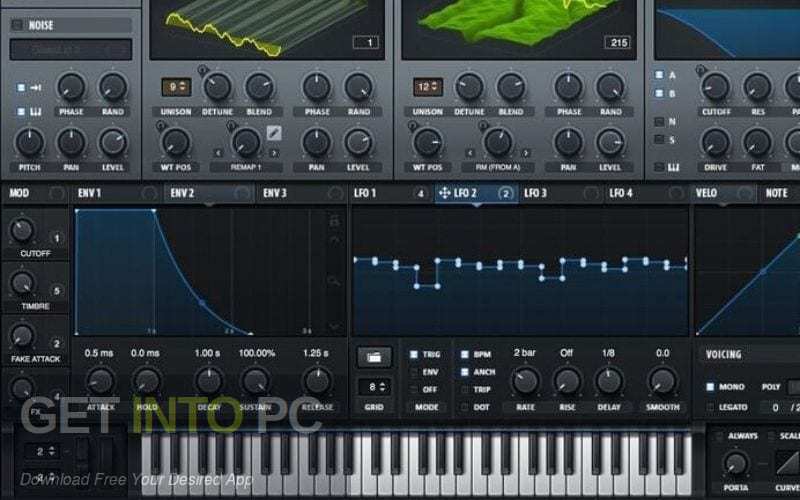Toggle the BPM sync checkbox

click(465, 354)
